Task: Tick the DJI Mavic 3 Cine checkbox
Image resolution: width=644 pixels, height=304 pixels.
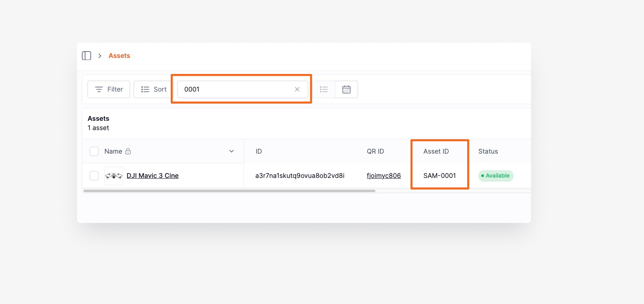Action: [x=94, y=176]
